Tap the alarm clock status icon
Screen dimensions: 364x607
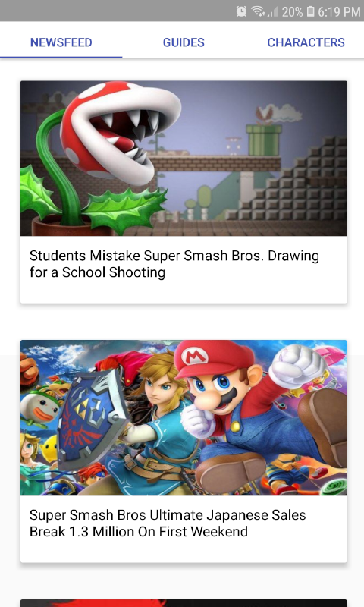tap(241, 11)
